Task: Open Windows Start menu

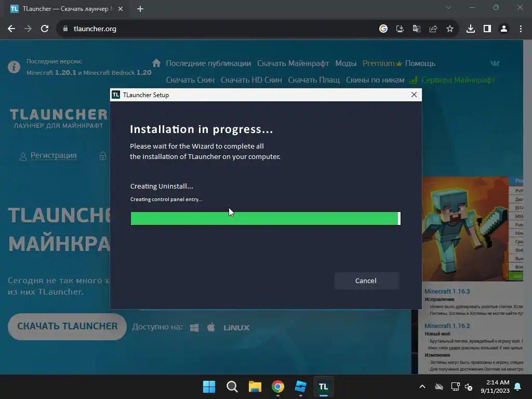Action: click(x=209, y=387)
